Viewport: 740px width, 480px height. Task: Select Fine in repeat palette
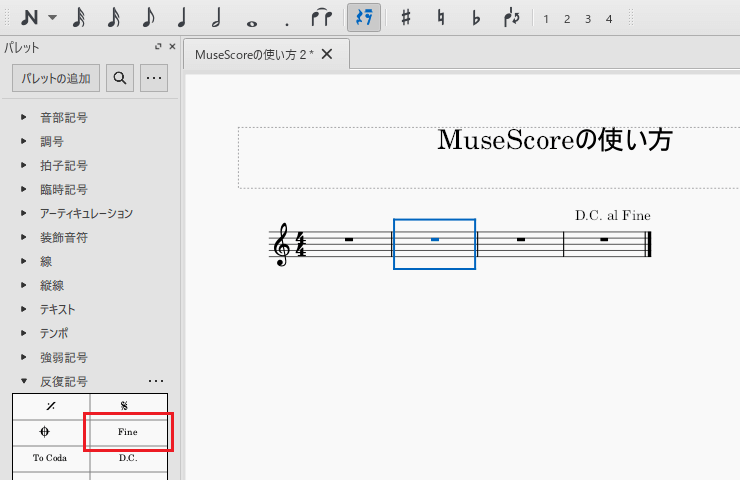click(x=128, y=432)
